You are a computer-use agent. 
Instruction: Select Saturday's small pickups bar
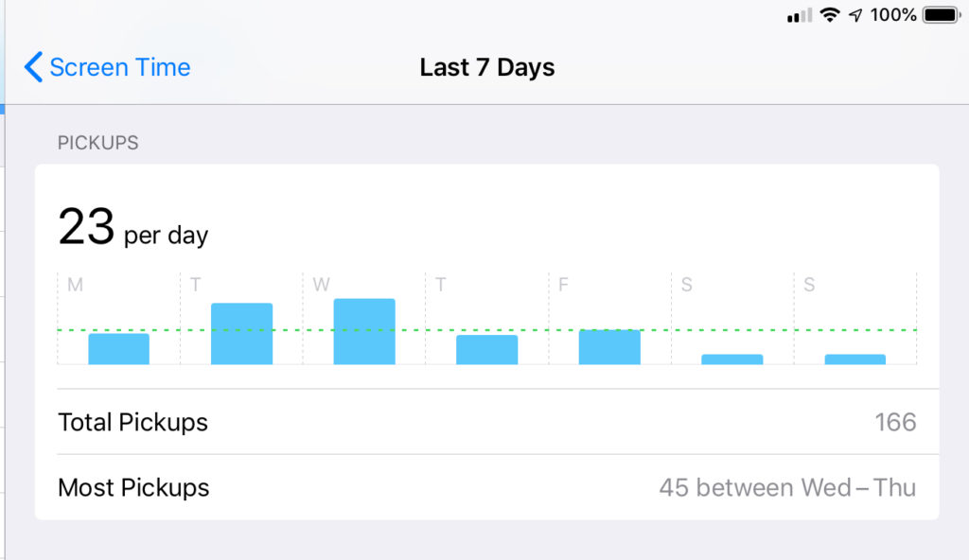coord(732,359)
